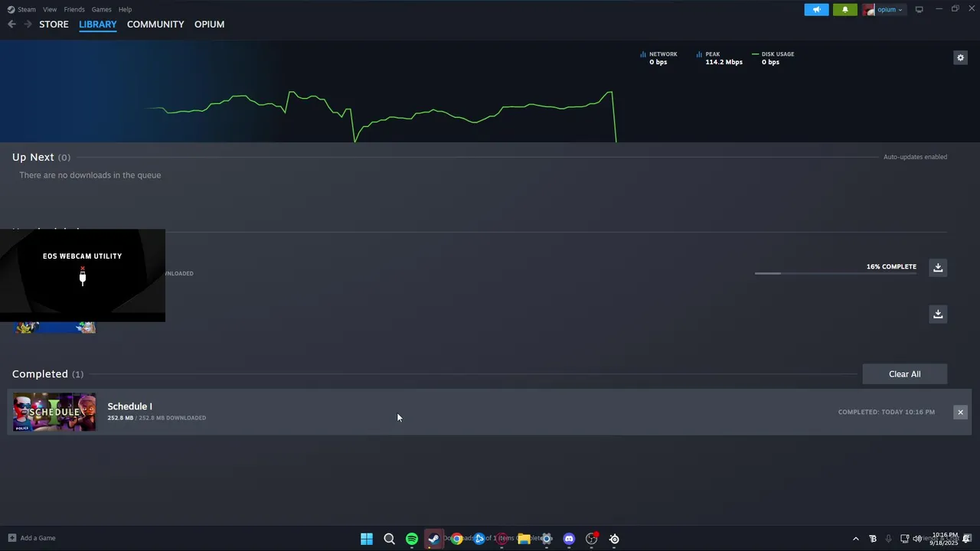The height and width of the screenshot is (551, 980).
Task: Switch to the COMMUNITY tab
Action: 155,24
